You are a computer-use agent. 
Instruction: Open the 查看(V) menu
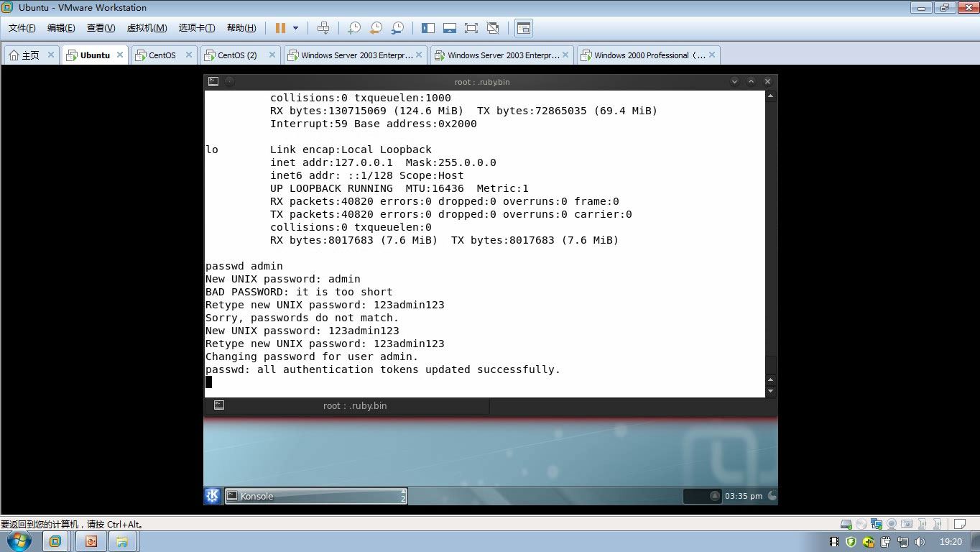click(101, 28)
